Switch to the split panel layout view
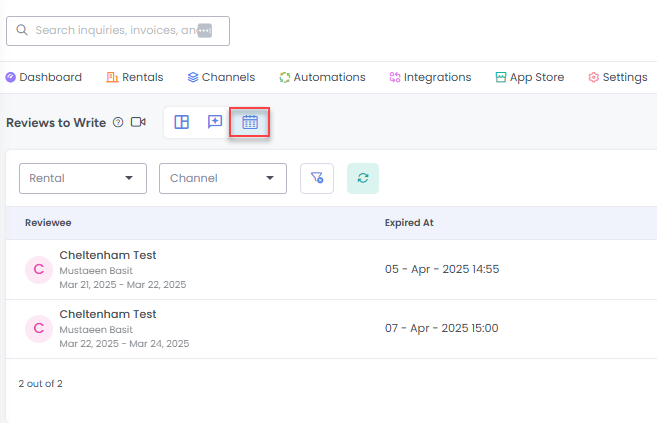The image size is (657, 423). (x=182, y=122)
